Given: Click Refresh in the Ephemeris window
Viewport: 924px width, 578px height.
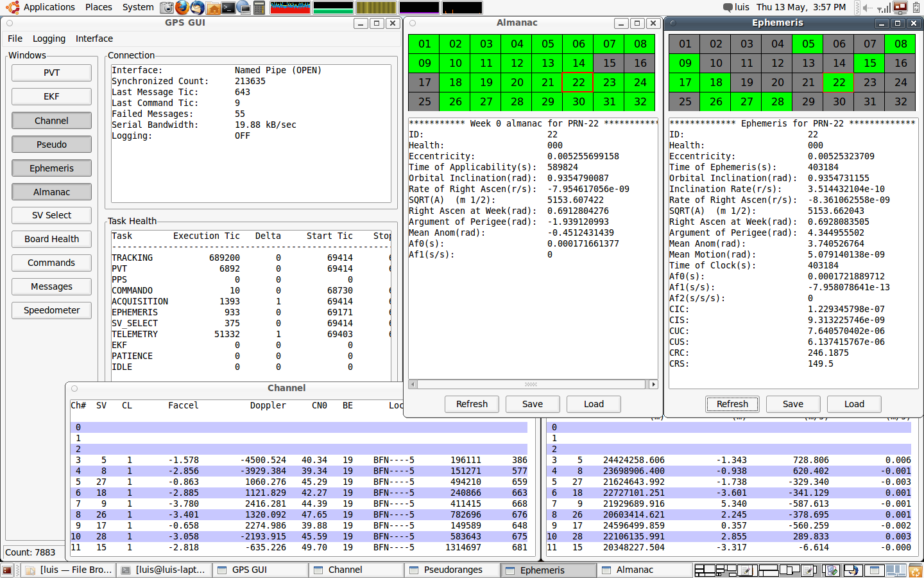Looking at the screenshot, I should point(732,404).
